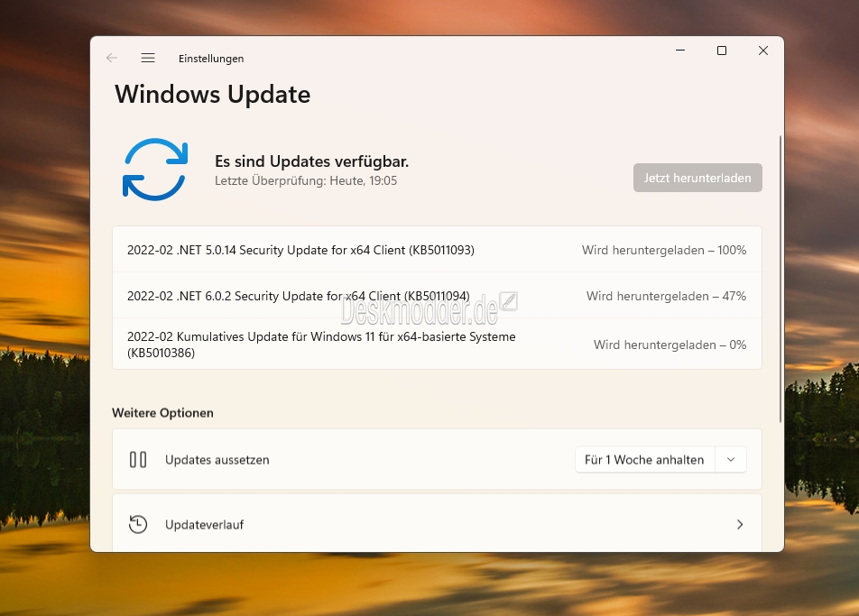
Task: Select Für 1 Woche anhalten button
Action: [x=644, y=459]
